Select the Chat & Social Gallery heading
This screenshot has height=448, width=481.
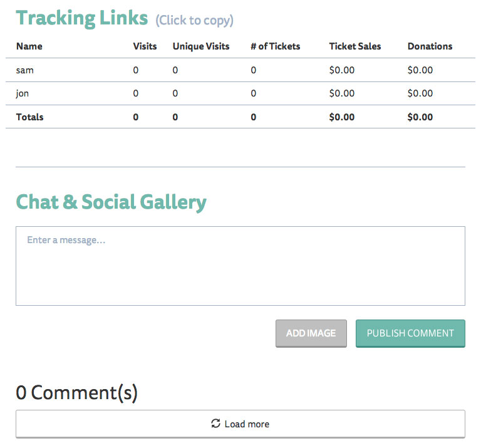(111, 202)
